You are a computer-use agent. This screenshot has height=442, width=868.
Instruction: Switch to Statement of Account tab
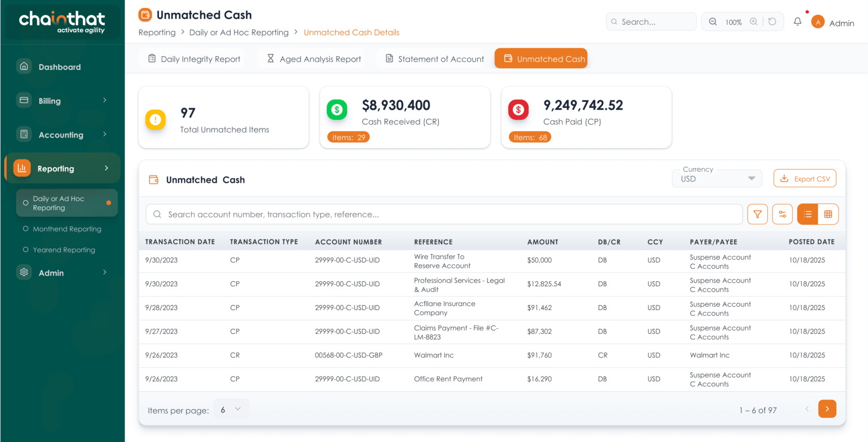[434, 59]
